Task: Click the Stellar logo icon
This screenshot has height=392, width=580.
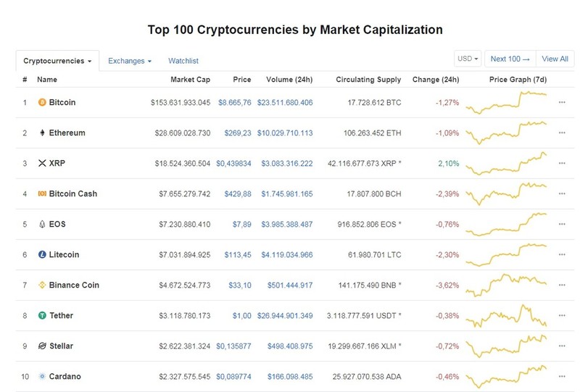Action: [42, 346]
